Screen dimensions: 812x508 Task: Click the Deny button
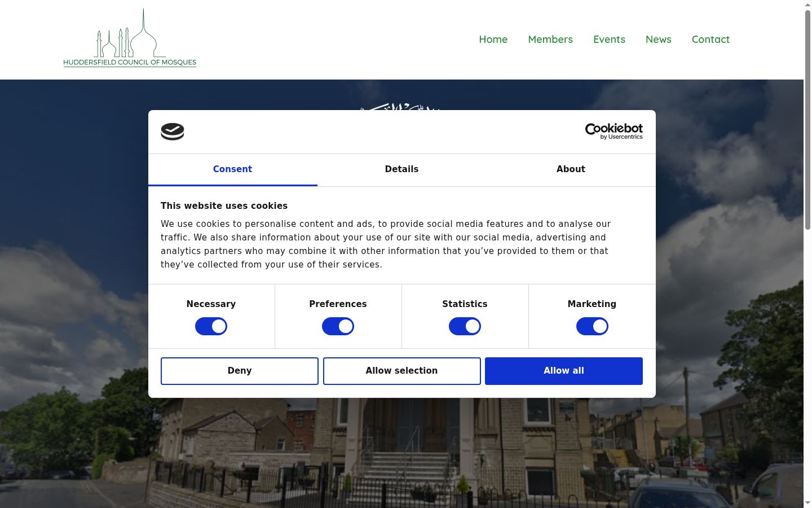pyautogui.click(x=240, y=371)
